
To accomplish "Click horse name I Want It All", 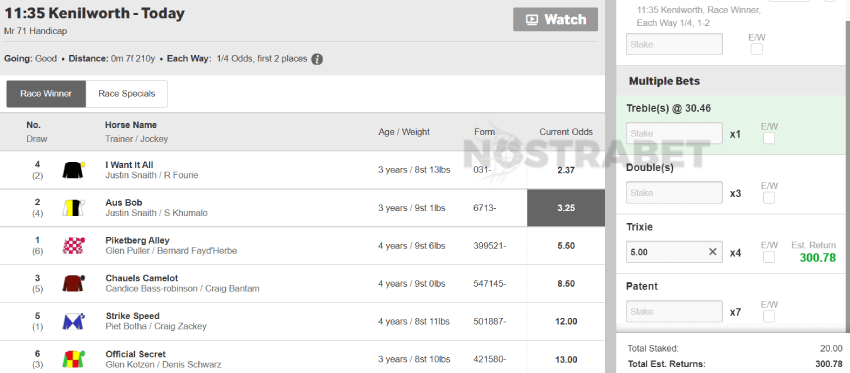I will pos(130,164).
